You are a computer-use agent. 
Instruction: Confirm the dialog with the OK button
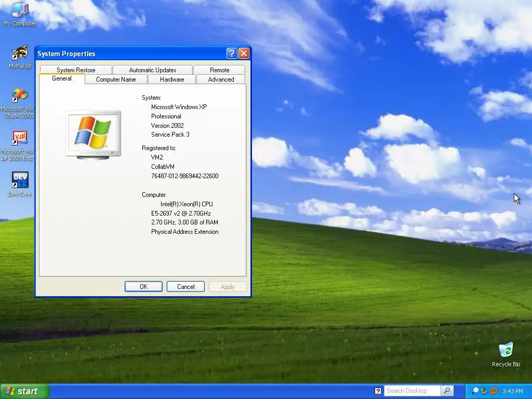[143, 286]
